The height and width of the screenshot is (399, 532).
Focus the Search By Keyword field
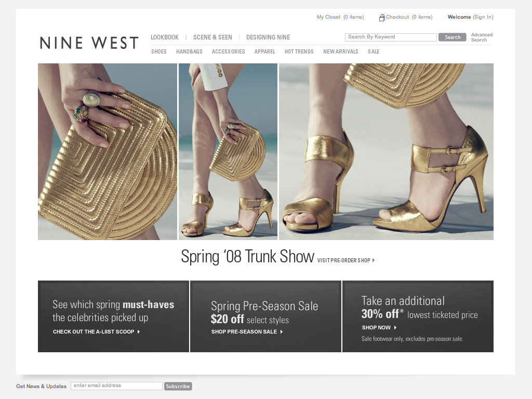tap(391, 37)
